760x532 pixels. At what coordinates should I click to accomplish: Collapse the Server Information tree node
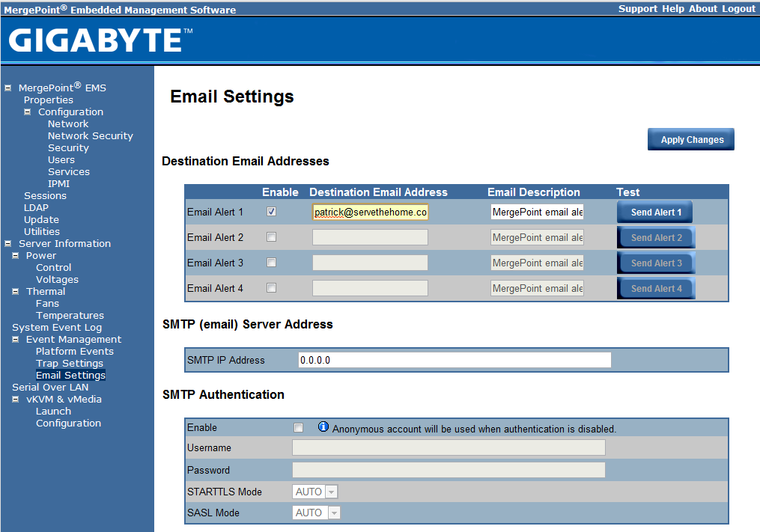(7, 244)
